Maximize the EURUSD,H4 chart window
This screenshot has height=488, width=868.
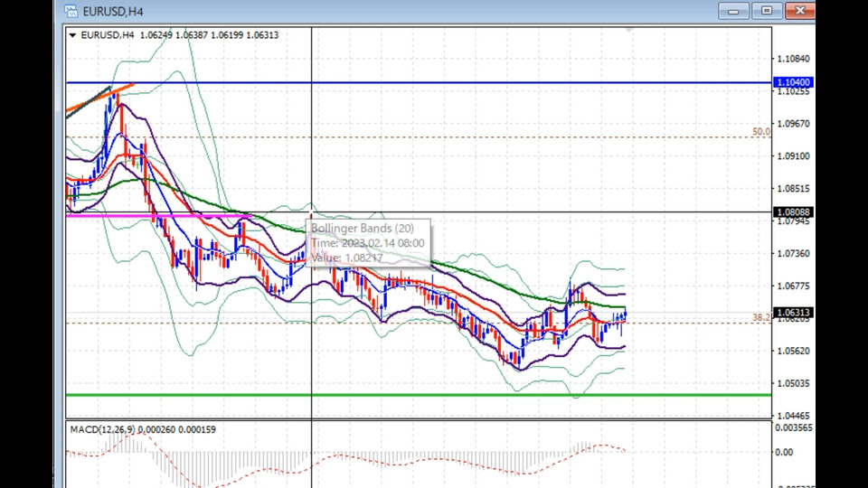click(x=767, y=11)
